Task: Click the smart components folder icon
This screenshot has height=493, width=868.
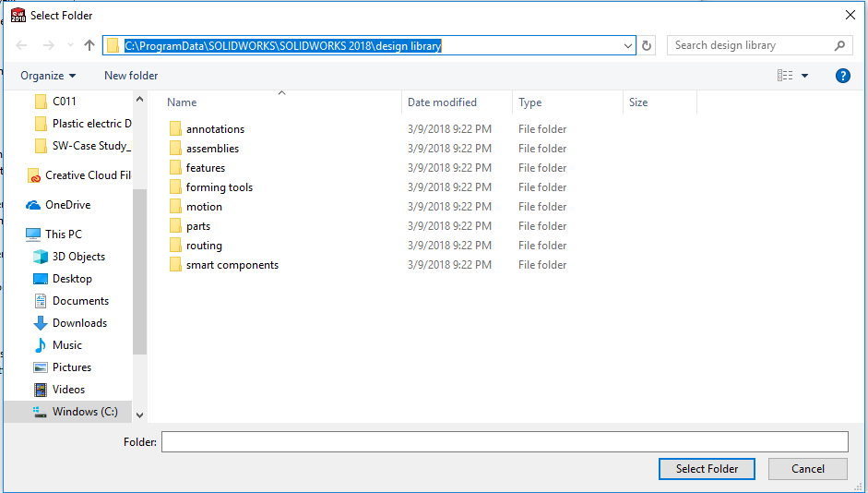Action: click(x=175, y=265)
